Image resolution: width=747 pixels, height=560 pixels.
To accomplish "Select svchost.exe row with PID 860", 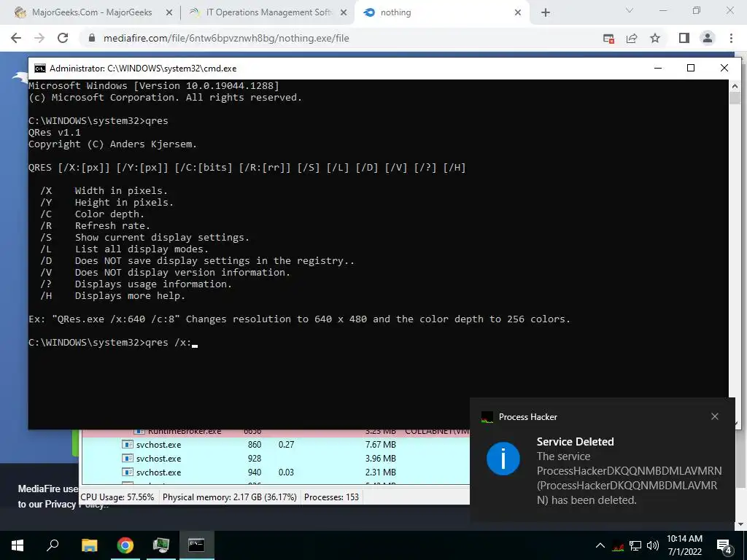I will (x=275, y=444).
